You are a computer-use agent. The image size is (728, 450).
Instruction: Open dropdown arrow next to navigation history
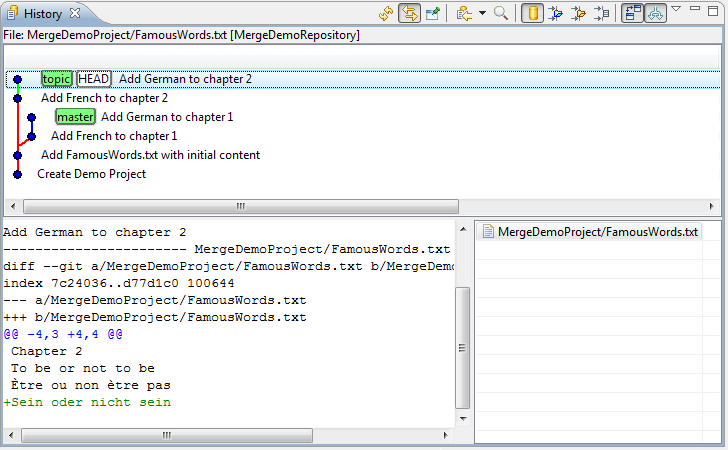point(482,13)
